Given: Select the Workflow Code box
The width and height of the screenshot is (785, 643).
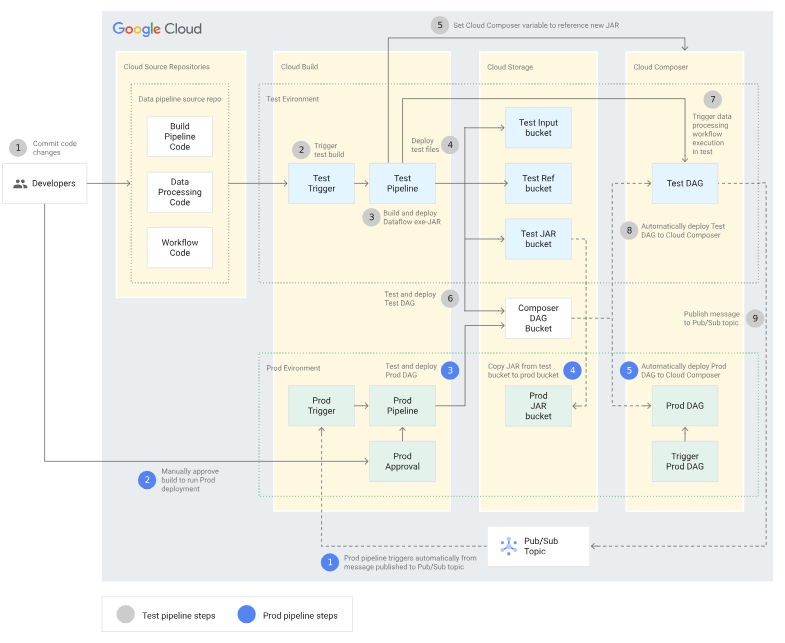Looking at the screenshot, I should [180, 248].
